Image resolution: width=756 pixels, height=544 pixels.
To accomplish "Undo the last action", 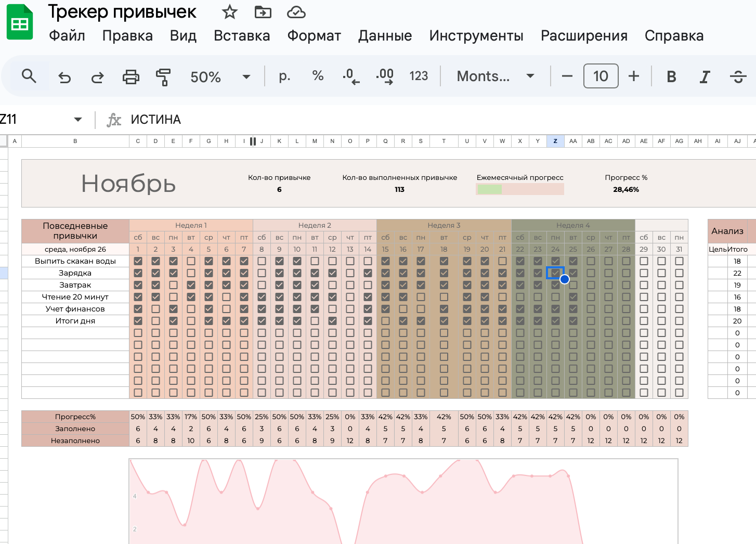I will coord(64,77).
